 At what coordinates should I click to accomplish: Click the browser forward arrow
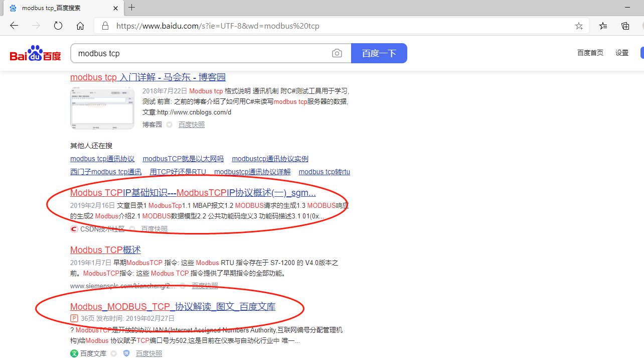pos(36,26)
